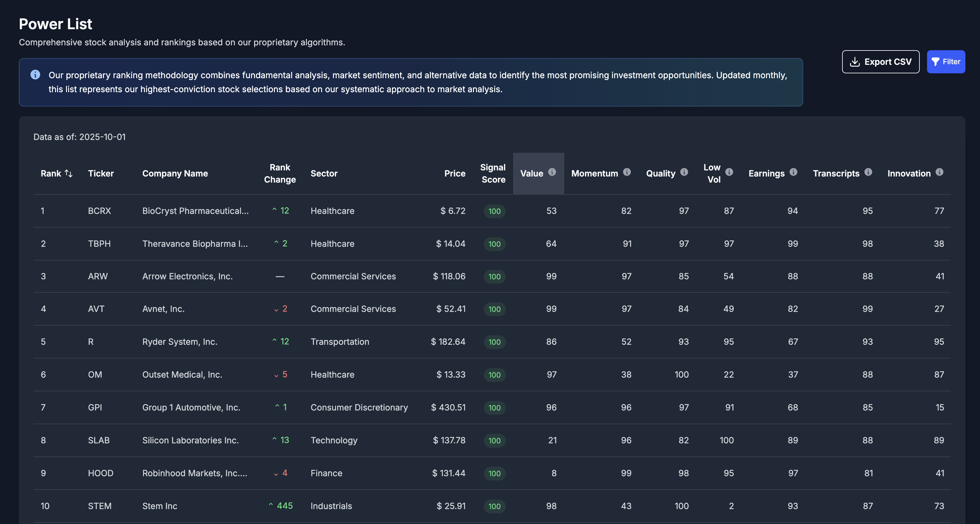Screen dimensions: 980x524
Task: Sort by the Price column header
Action: pos(455,173)
